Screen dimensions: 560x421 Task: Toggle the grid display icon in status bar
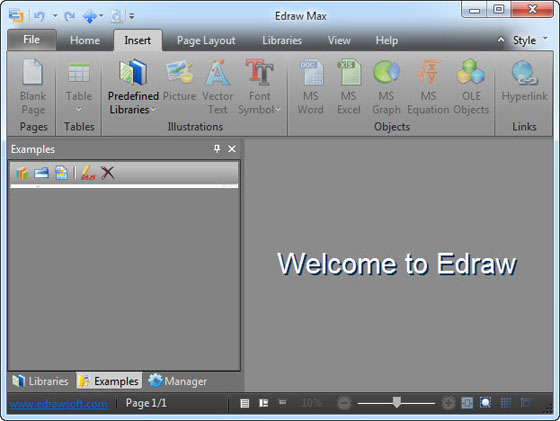coord(506,403)
